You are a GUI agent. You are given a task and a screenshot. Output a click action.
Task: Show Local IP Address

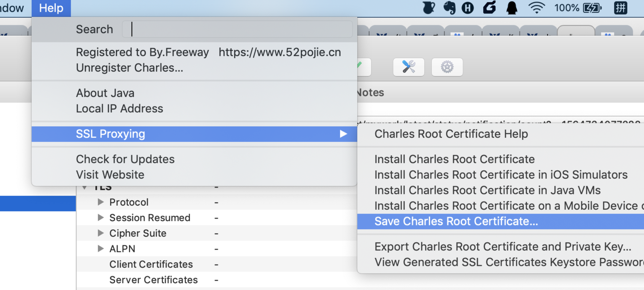click(x=194, y=108)
